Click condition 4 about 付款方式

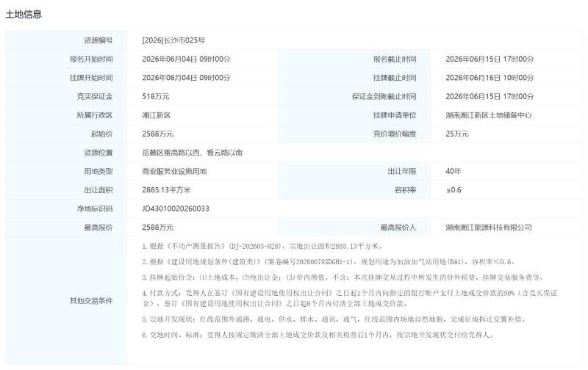[350, 298]
